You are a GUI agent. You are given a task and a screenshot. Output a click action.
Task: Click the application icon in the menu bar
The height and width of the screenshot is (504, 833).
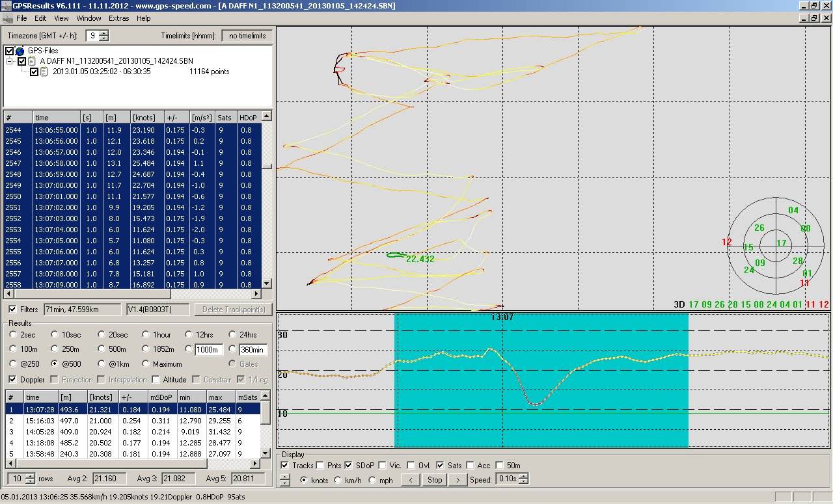point(7,18)
